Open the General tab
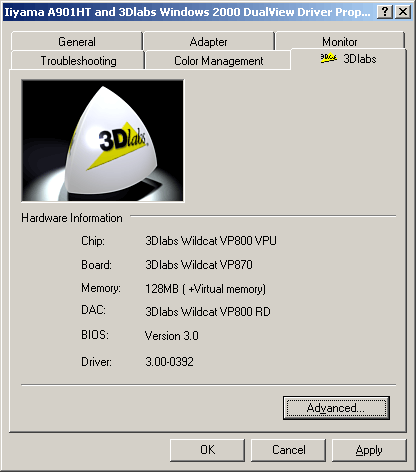 [x=77, y=41]
